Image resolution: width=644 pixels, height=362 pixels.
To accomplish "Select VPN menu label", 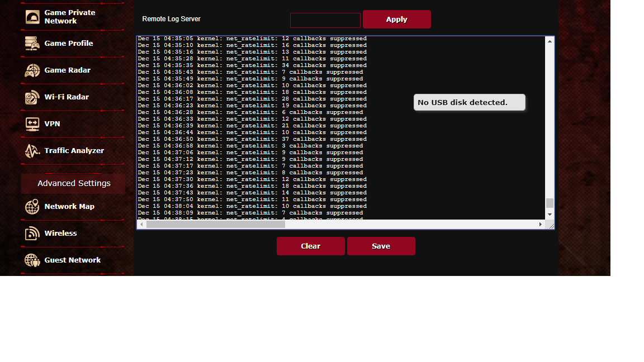I will point(52,123).
